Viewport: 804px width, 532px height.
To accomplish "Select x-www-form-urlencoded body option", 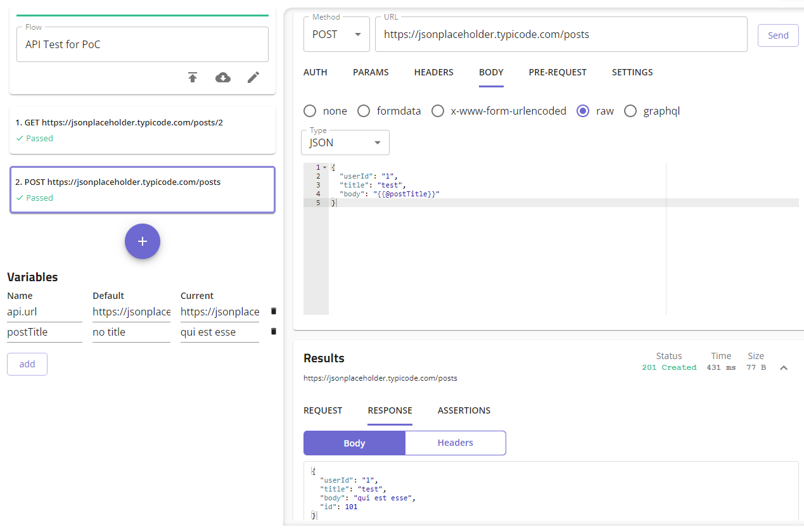I will (x=438, y=111).
